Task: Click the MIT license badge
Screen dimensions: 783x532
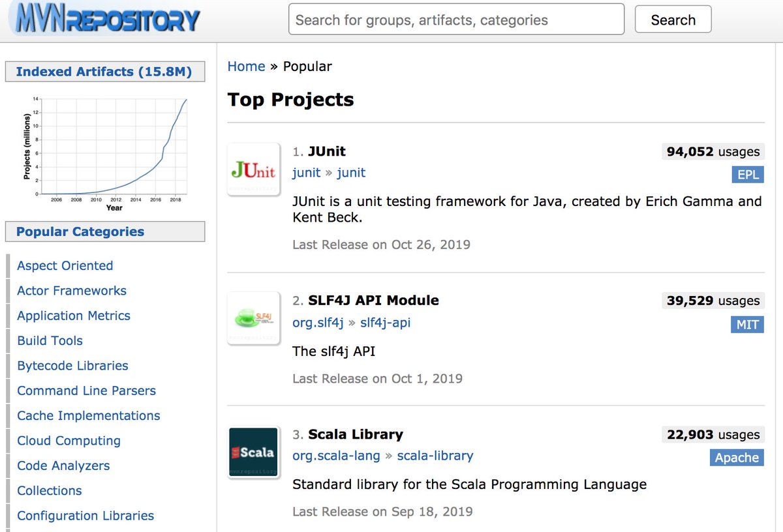Action: [747, 324]
